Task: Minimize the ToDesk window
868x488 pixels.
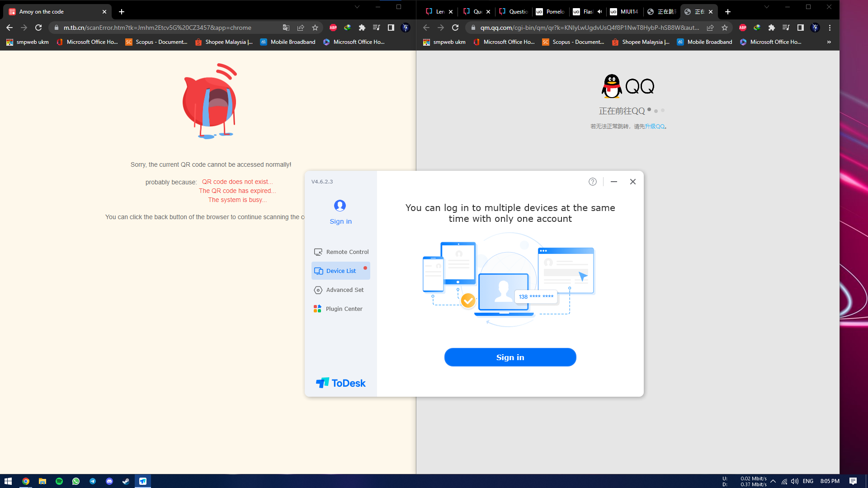Action: 614,182
